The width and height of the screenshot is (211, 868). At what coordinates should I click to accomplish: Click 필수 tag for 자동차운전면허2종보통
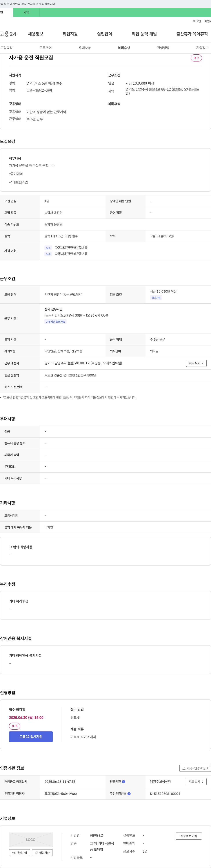(48, 254)
